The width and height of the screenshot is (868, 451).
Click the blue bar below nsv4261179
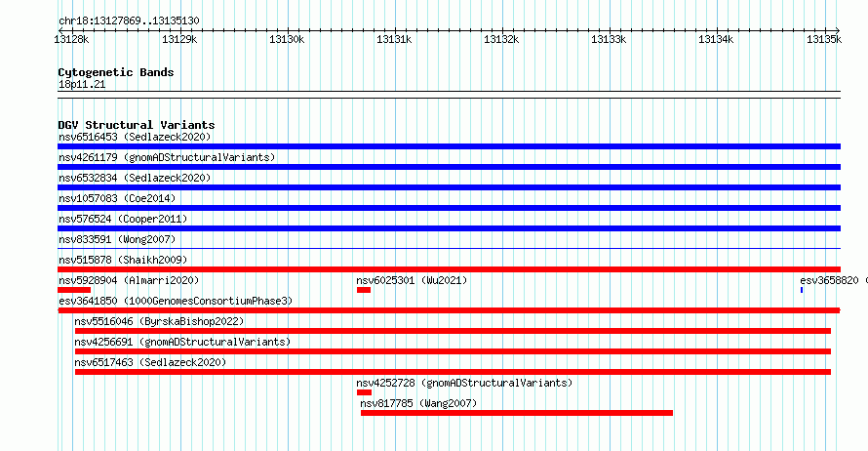pos(449,167)
